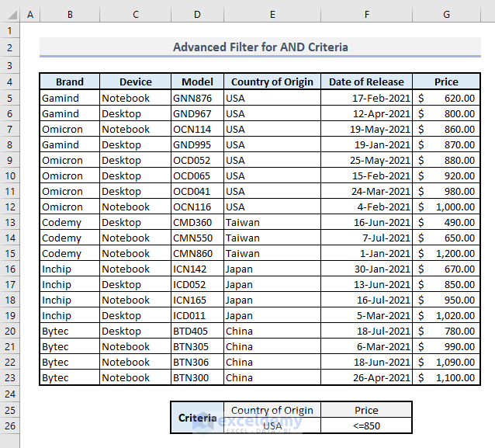Click the date cell '26-Apr-2021'
This screenshot has width=495, height=448.
366,377
